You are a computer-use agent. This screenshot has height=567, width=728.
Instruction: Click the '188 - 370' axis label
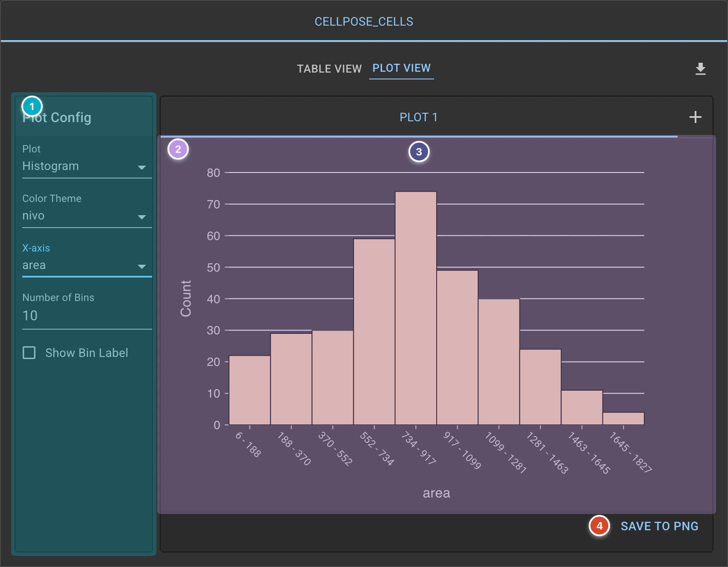(294, 448)
